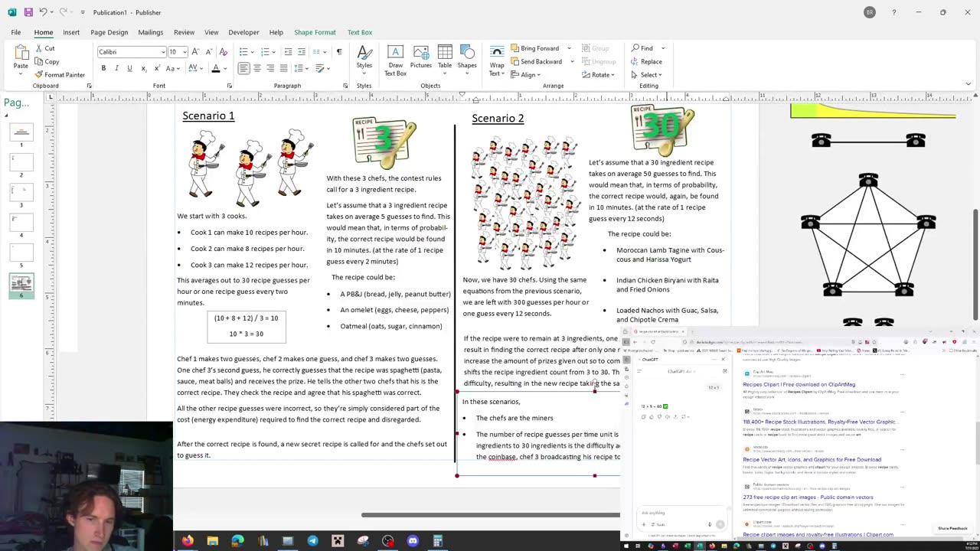Insert Pictures from the Objects group
This screenshot has width=980, height=551.
coord(420,57)
